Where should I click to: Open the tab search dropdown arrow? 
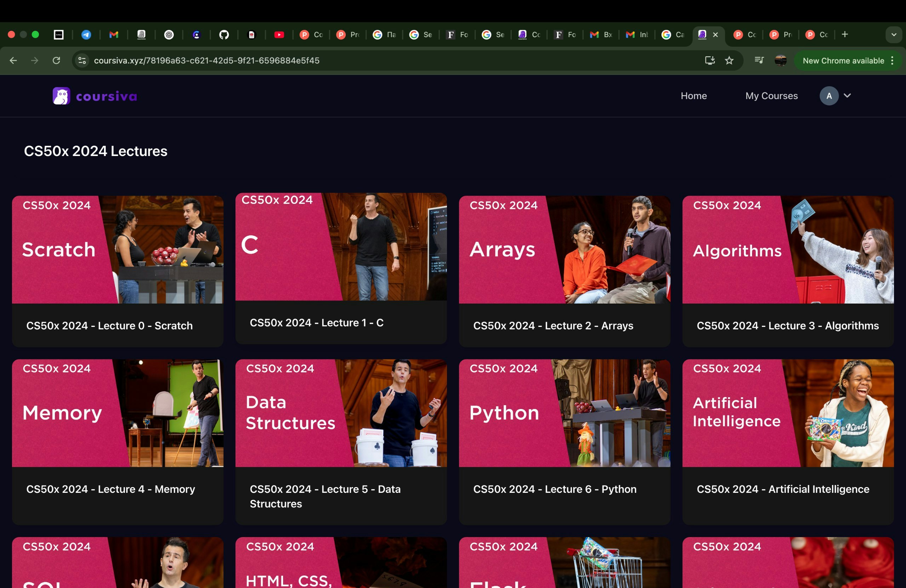tap(894, 35)
